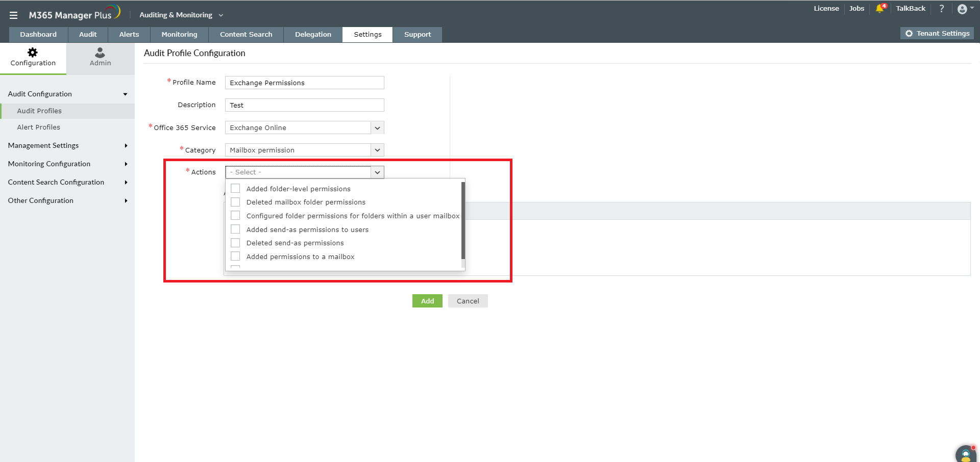Open the License link
This screenshot has height=462, width=980.
point(826,8)
